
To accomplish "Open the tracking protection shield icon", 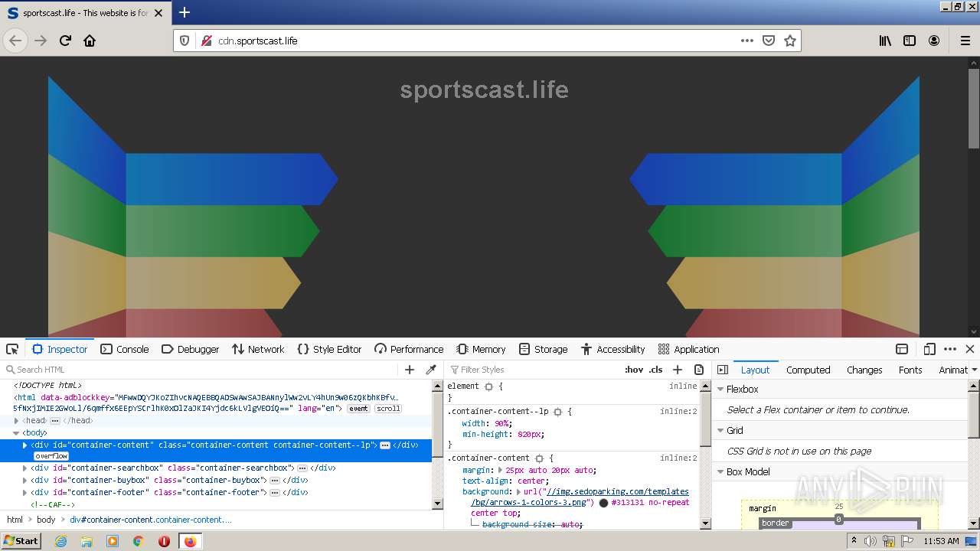I will click(x=185, y=41).
